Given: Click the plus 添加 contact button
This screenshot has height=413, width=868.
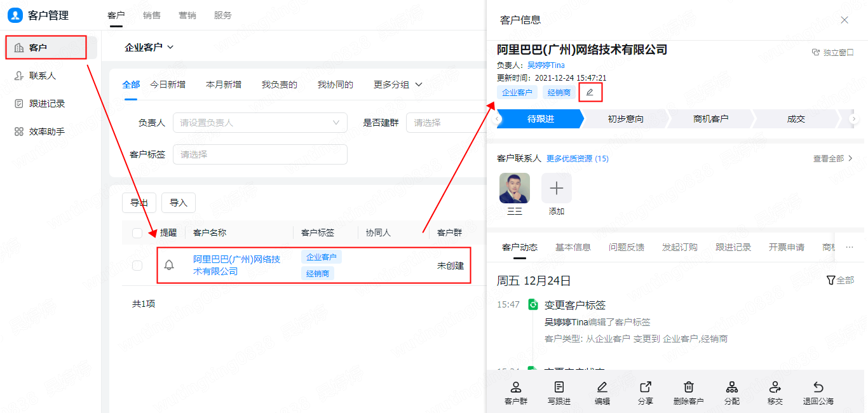Looking at the screenshot, I should click(557, 188).
